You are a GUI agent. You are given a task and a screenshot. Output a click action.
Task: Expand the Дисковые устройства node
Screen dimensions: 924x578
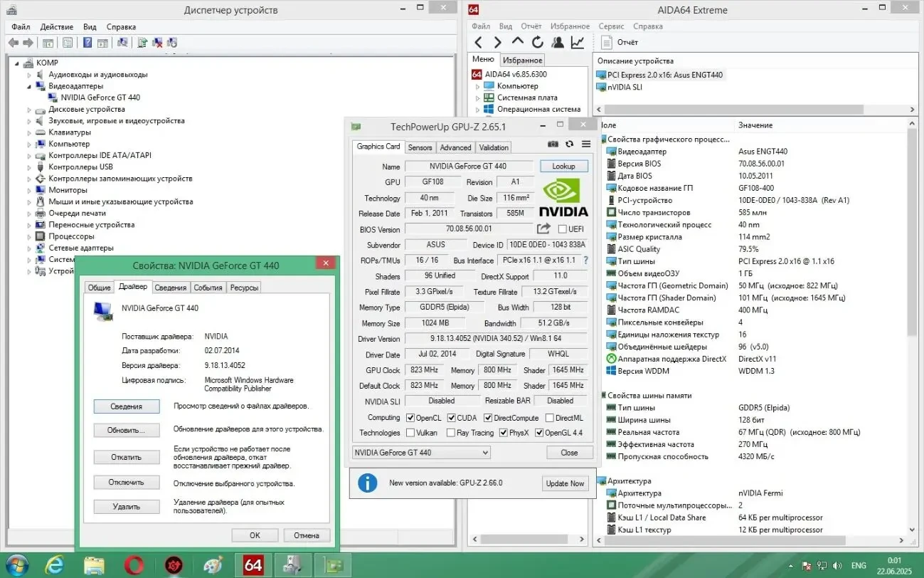[x=29, y=110]
